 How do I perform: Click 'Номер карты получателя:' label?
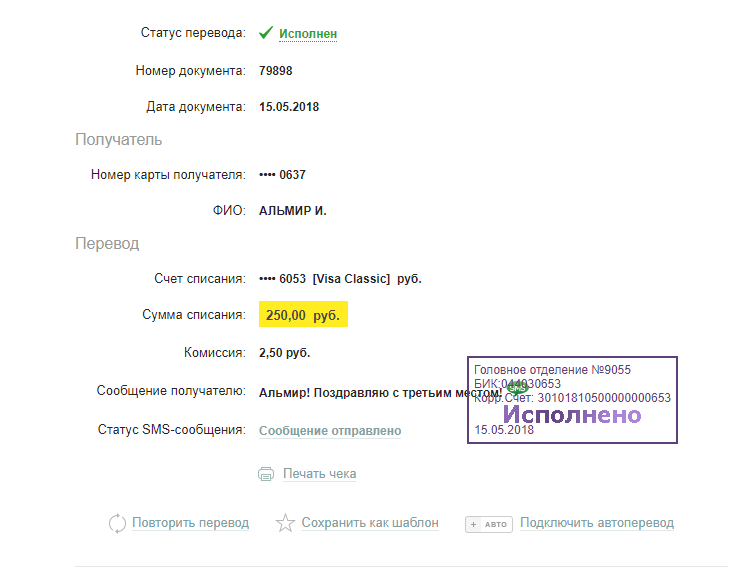[168, 175]
